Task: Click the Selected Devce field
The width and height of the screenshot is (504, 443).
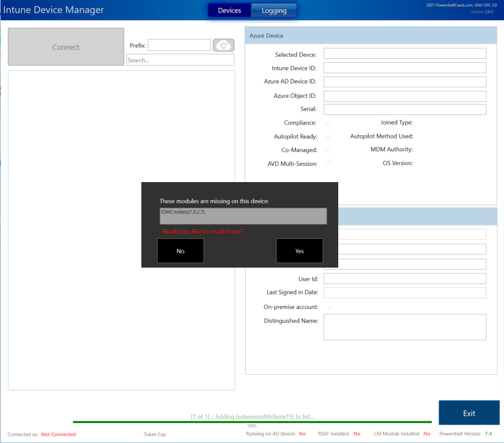Action: tap(405, 54)
